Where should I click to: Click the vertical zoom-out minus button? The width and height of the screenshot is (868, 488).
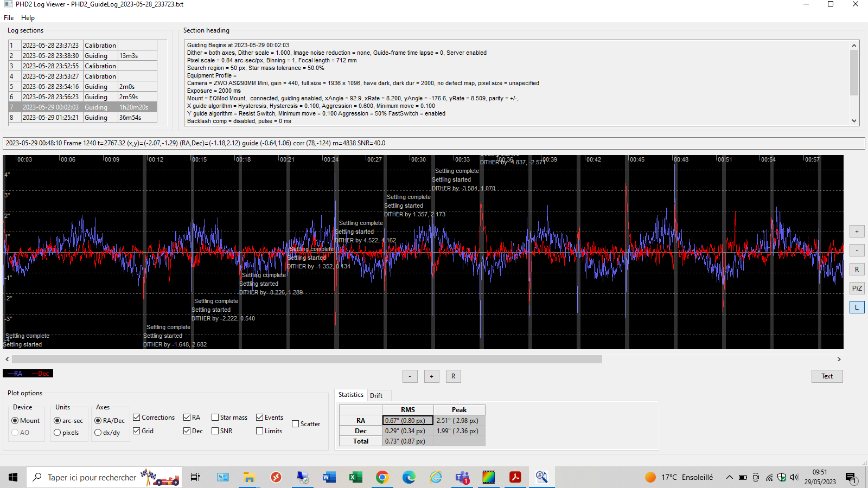pyautogui.click(x=857, y=251)
